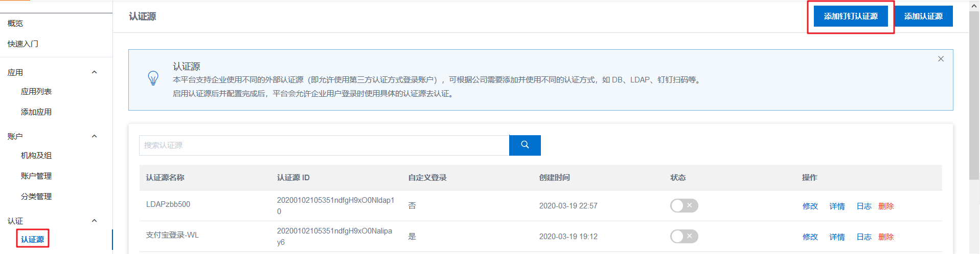The width and height of the screenshot is (980, 254).
Task: Click the 添加钉钉认证源 button
Action: click(x=851, y=16)
